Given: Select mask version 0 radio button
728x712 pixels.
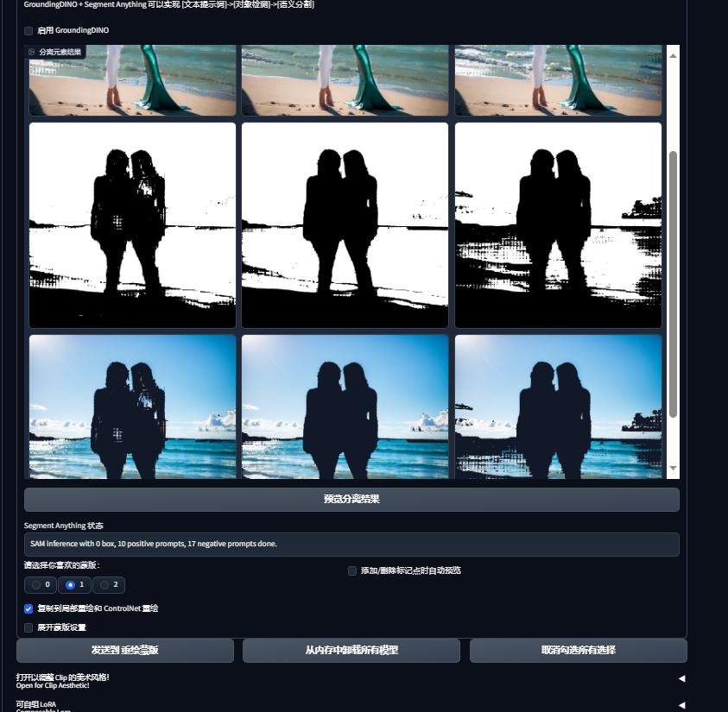Looking at the screenshot, I should pyautogui.click(x=35, y=584).
